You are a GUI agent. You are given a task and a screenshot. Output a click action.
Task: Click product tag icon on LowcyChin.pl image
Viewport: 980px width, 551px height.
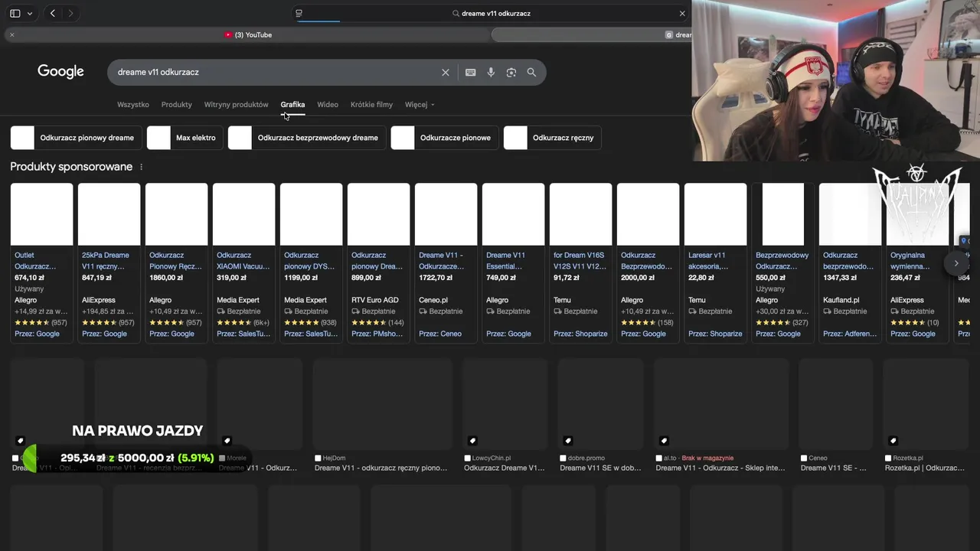coord(472,441)
